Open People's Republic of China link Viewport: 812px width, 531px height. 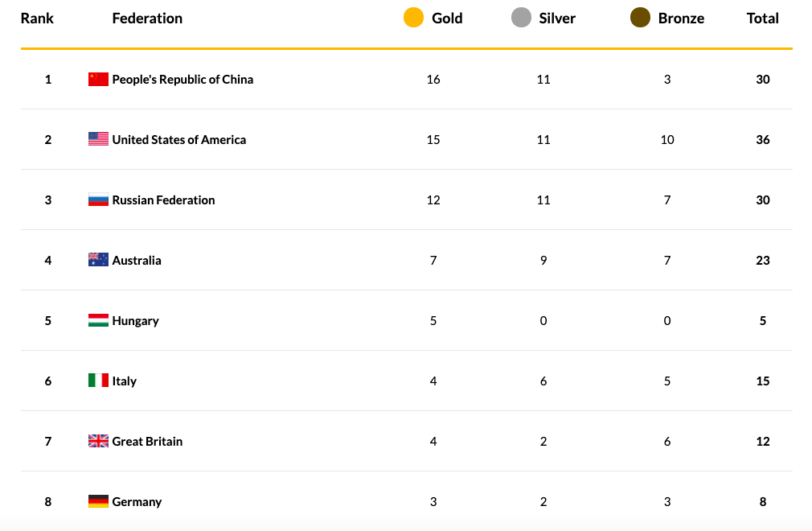(182, 79)
